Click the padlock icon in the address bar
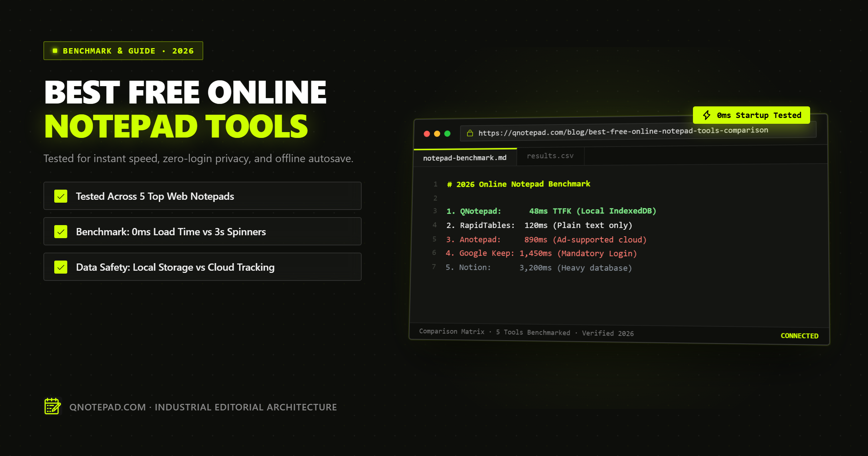 click(x=470, y=133)
